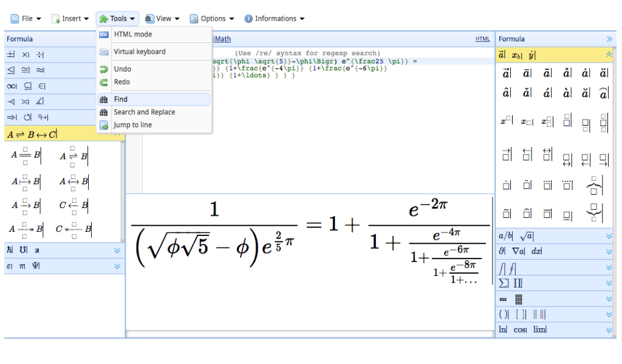Select Jump to line menu entry
The image size is (622, 364).
132,125
